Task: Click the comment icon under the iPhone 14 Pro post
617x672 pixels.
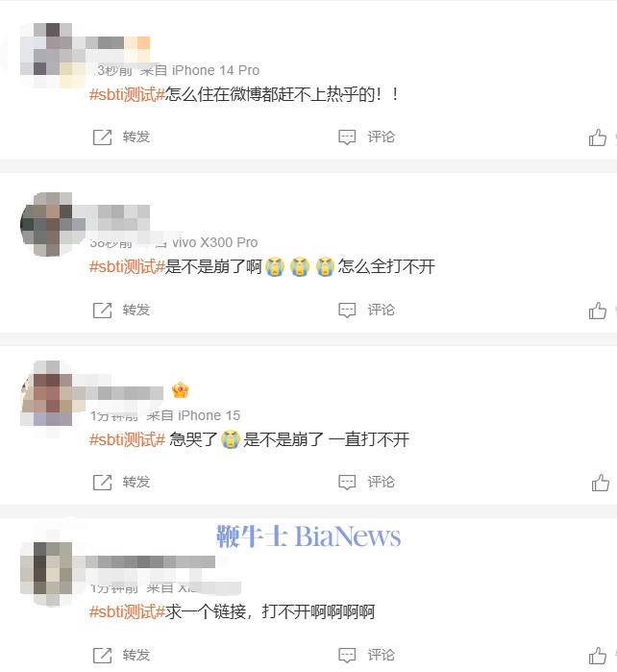Action: coord(347,137)
